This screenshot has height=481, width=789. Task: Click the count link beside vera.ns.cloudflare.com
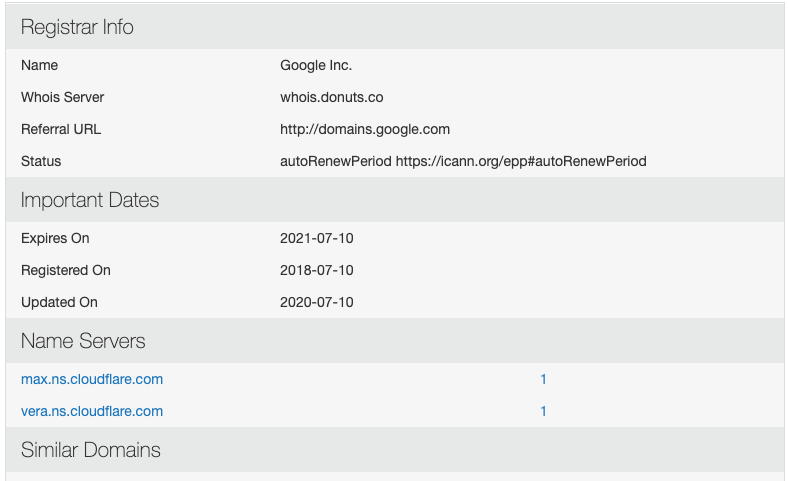point(543,411)
